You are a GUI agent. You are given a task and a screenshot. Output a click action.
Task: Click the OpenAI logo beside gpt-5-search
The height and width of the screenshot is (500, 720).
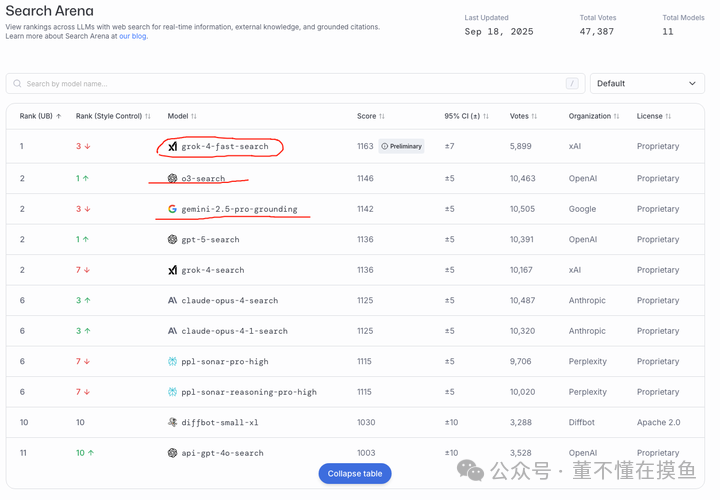pyautogui.click(x=172, y=239)
